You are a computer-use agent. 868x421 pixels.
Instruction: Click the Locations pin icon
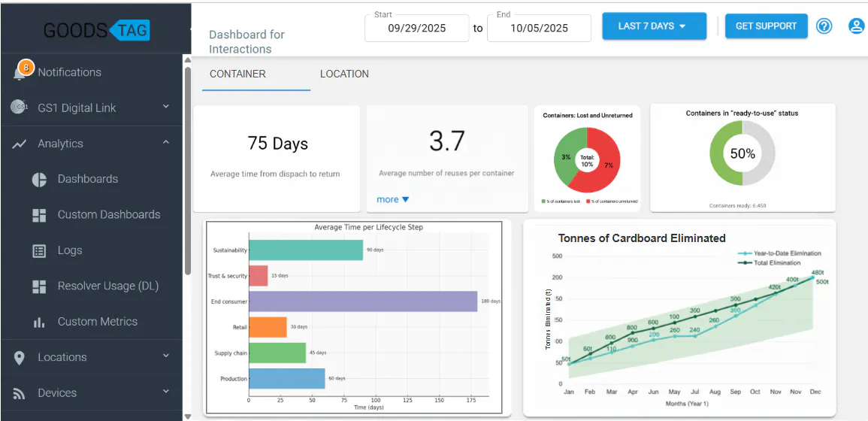(20, 358)
